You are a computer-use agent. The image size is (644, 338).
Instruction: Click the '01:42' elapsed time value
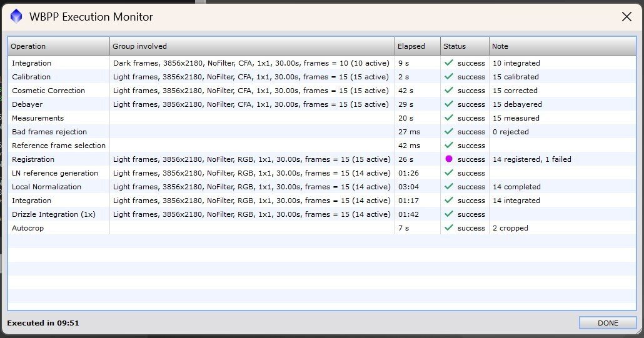[408, 214]
